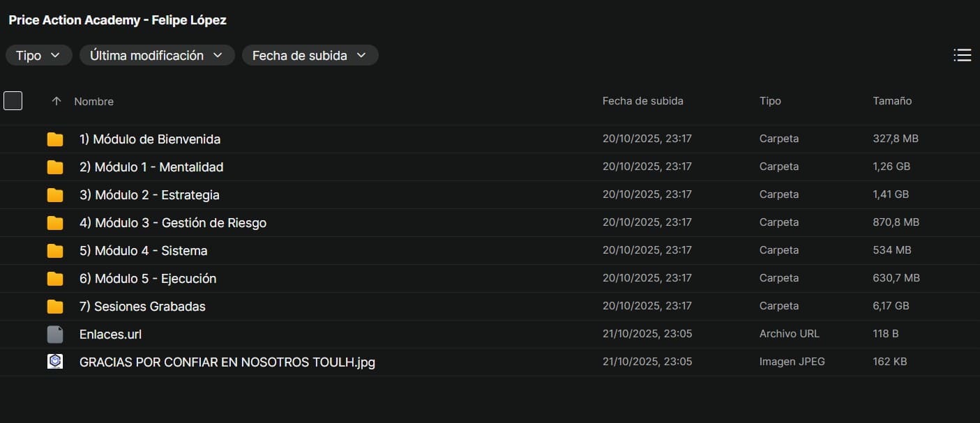
Task: Open the Fecha de subida filter dropdown
Action: [x=310, y=56]
